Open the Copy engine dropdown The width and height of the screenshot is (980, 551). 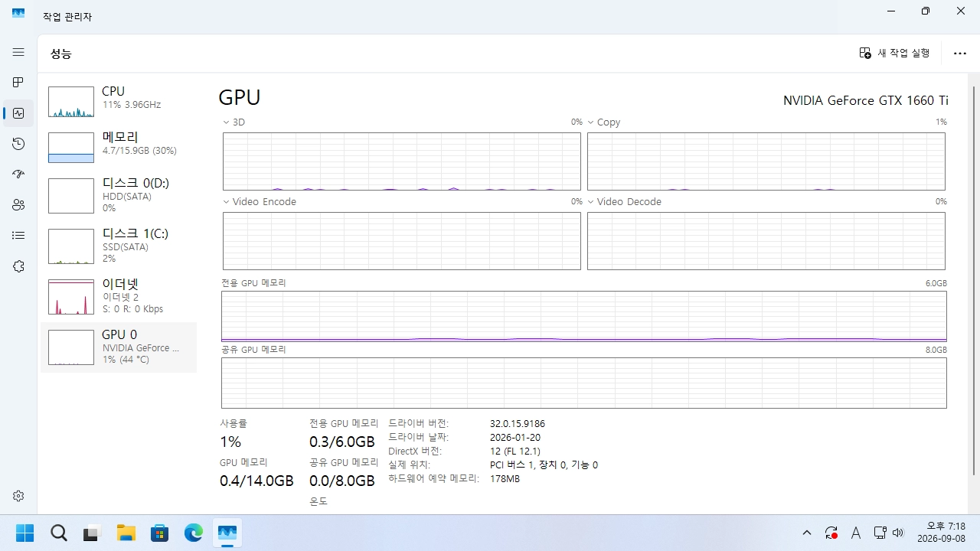(x=603, y=122)
